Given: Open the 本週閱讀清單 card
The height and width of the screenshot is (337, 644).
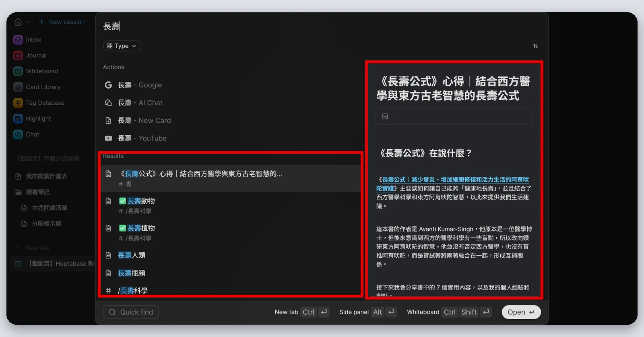Looking at the screenshot, I should (x=50, y=207).
